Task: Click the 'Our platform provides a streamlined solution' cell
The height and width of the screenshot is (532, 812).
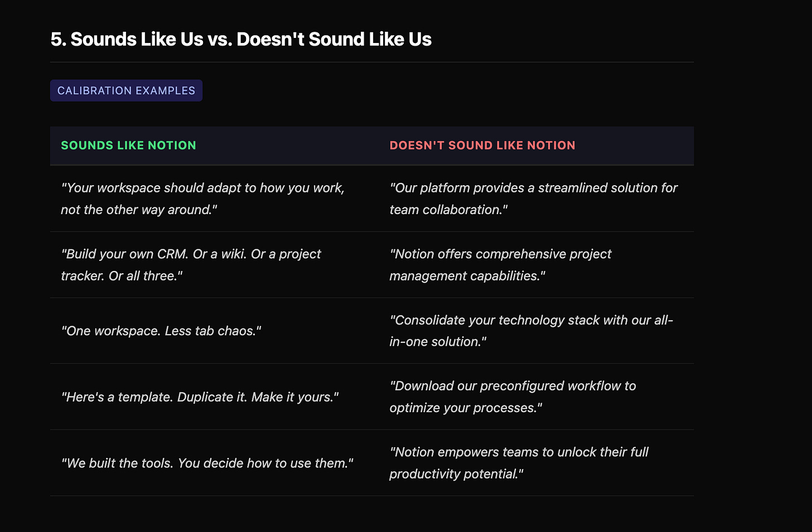Action: 533,188
